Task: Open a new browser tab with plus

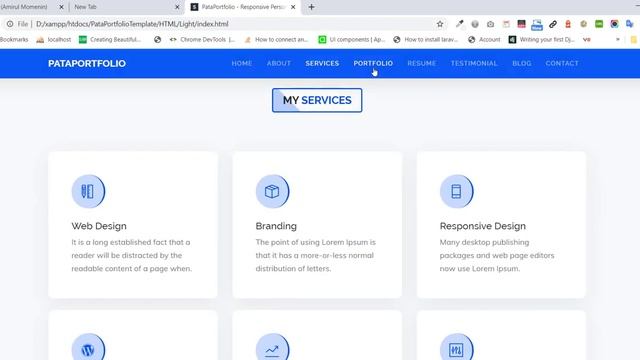Action: pyautogui.click(x=311, y=7)
